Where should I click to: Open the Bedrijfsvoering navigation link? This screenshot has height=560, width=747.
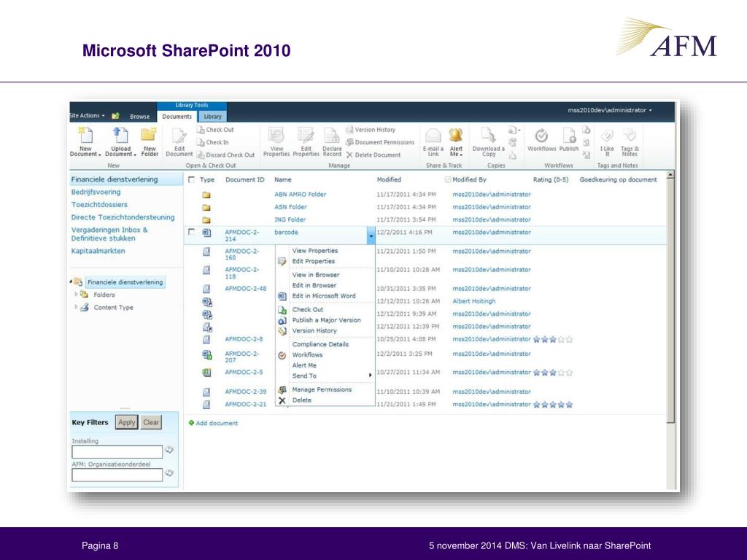[96, 192]
